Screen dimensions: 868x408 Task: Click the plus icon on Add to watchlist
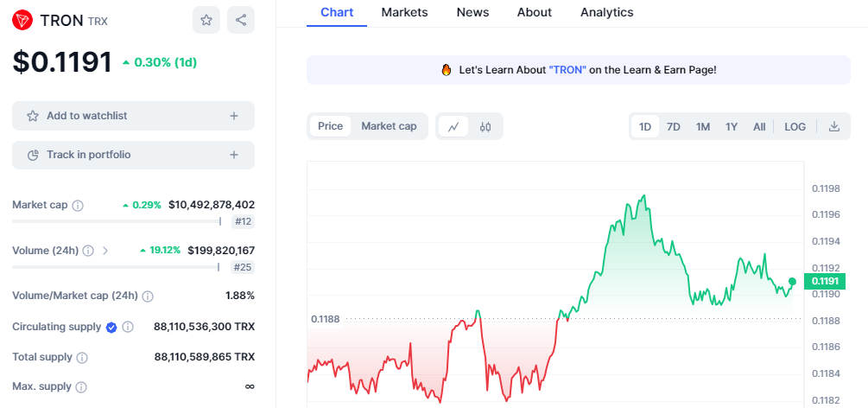[234, 116]
